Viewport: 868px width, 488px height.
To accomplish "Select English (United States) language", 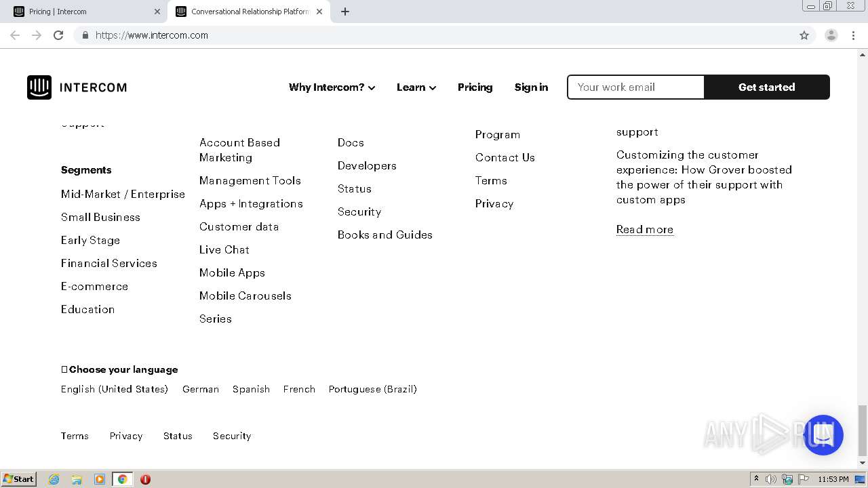I will coord(115,389).
